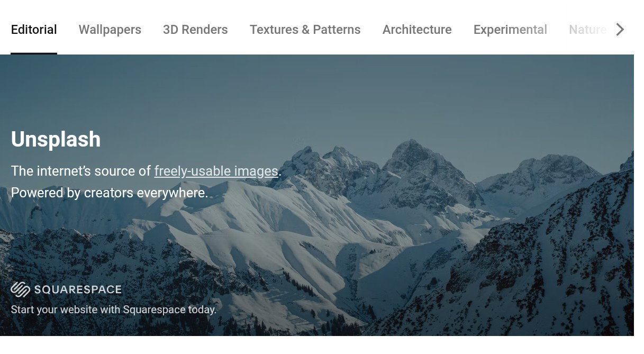Click the Squarespace logo icon
The width and height of the screenshot is (644, 354).
point(20,289)
